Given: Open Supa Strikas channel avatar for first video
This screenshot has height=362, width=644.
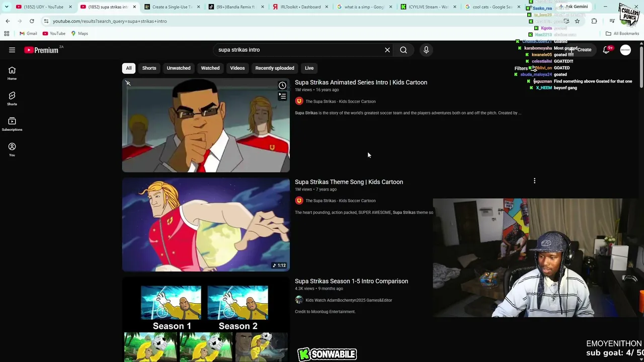Looking at the screenshot, I should pos(299,101).
